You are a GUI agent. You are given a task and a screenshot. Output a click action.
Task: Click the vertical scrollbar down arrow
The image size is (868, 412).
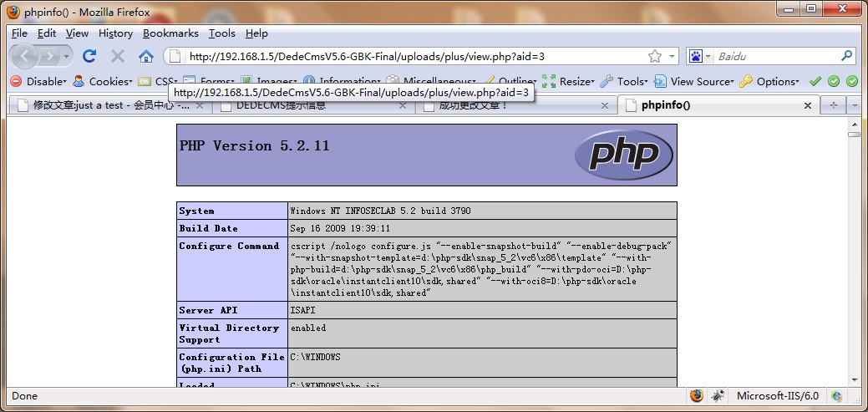854,380
